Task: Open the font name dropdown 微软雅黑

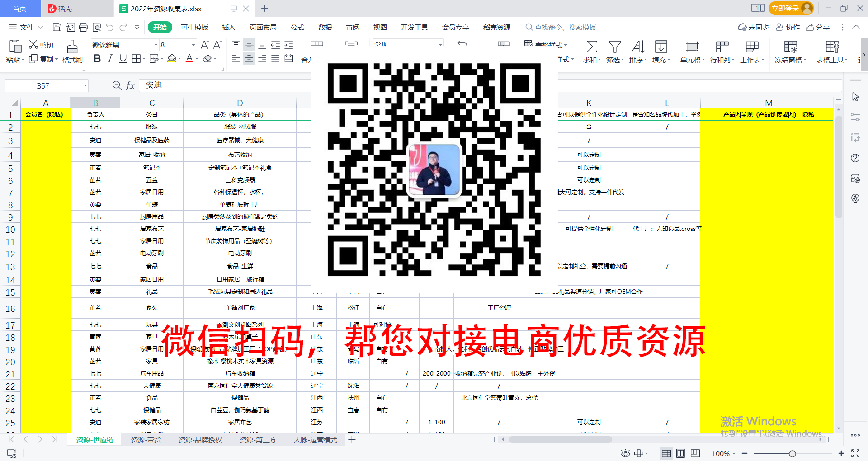Action: (x=156, y=45)
